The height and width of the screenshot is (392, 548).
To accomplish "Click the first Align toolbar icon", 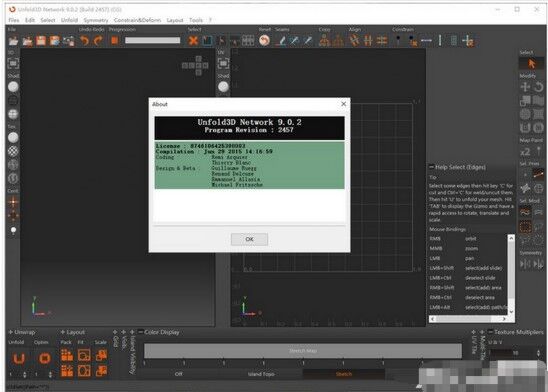I will click(x=354, y=41).
